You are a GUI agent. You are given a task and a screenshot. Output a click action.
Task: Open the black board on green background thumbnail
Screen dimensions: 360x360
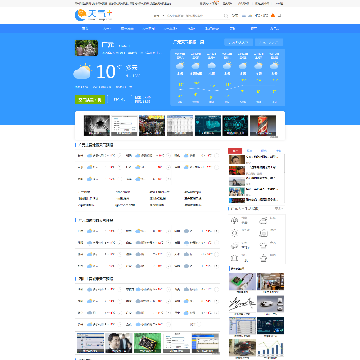(147, 343)
